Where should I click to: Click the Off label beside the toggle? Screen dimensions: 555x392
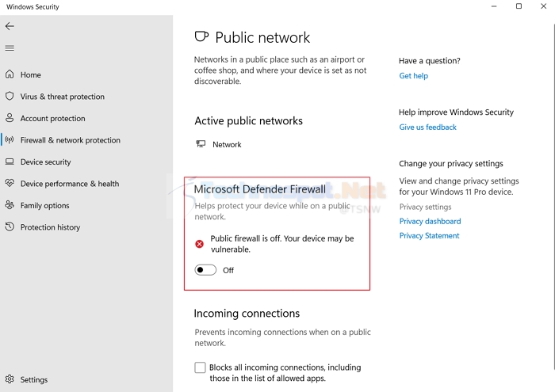coord(228,270)
